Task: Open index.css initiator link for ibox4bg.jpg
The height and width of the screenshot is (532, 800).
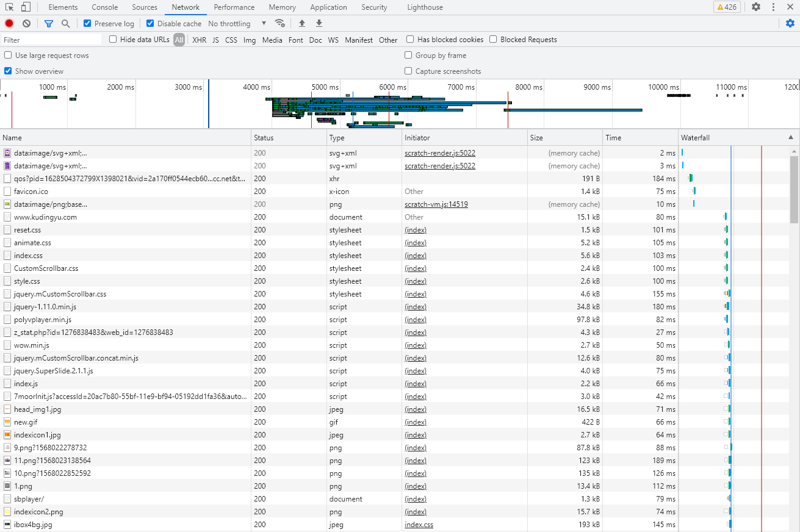Action: point(419,525)
